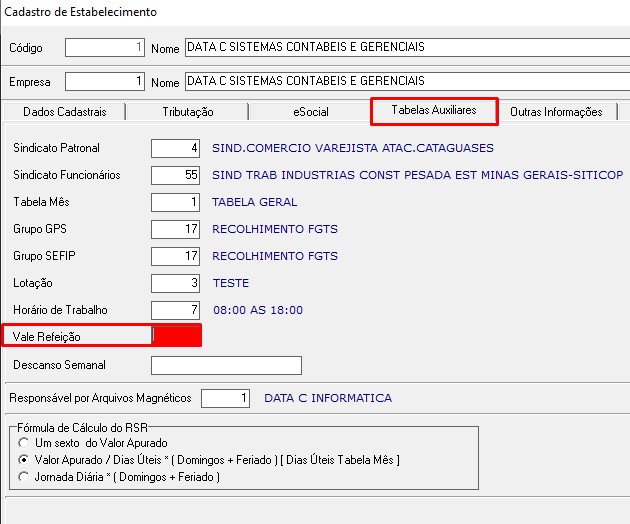Click the Grupo SEFIP code field
This screenshot has width=630, height=524.
pyautogui.click(x=176, y=256)
